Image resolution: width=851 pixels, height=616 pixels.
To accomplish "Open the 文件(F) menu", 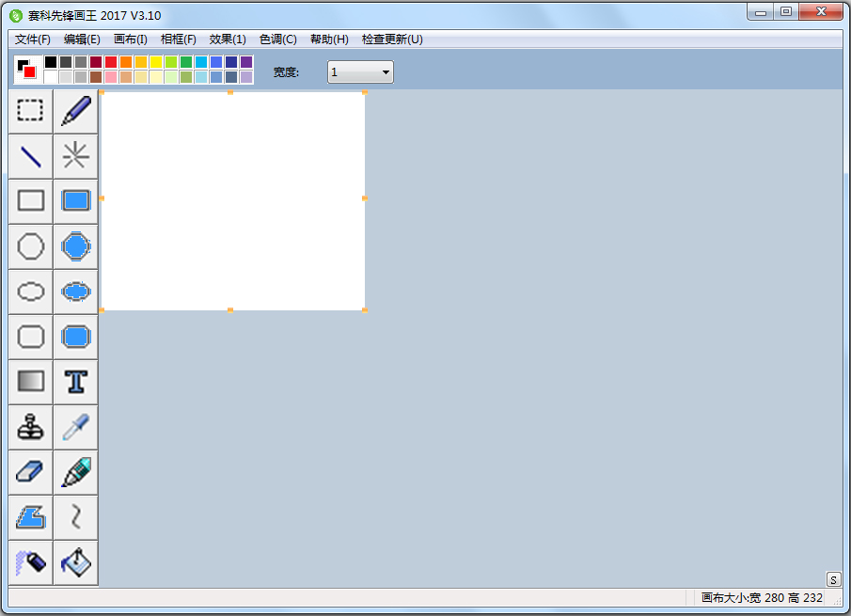I will 33,39.
